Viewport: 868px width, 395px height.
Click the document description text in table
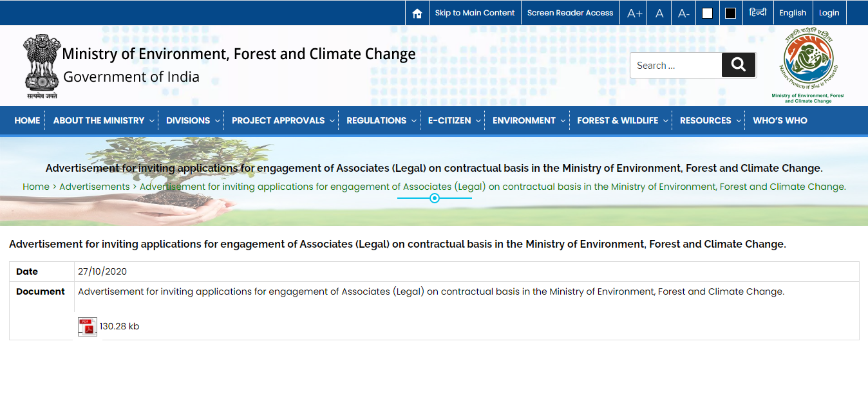(431, 291)
